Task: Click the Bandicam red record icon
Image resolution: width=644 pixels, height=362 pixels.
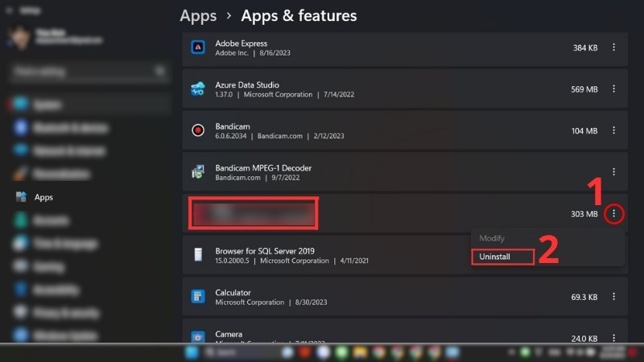Action: (x=197, y=130)
